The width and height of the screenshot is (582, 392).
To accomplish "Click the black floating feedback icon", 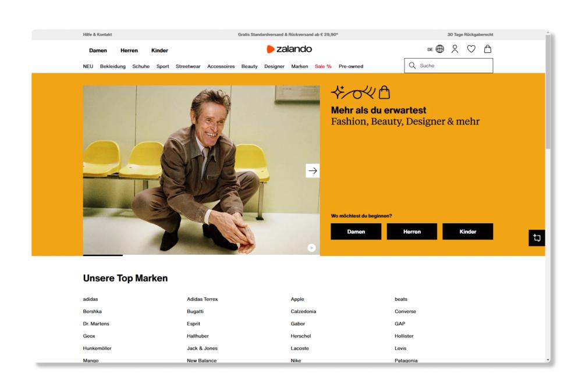I will click(537, 238).
